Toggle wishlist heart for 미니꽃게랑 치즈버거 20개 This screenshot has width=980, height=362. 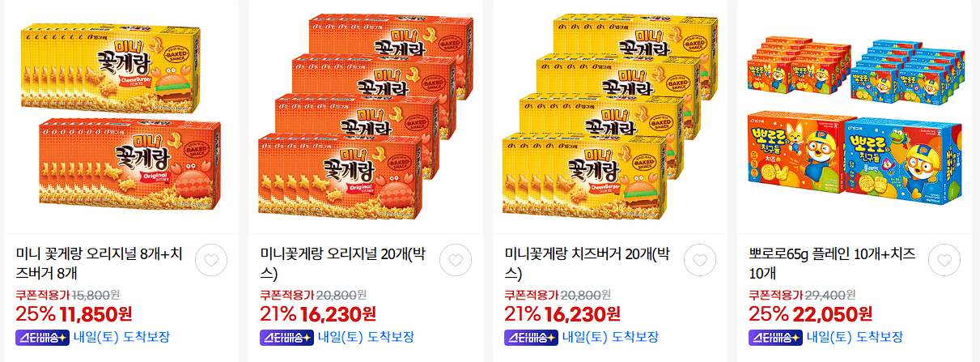[x=700, y=260]
